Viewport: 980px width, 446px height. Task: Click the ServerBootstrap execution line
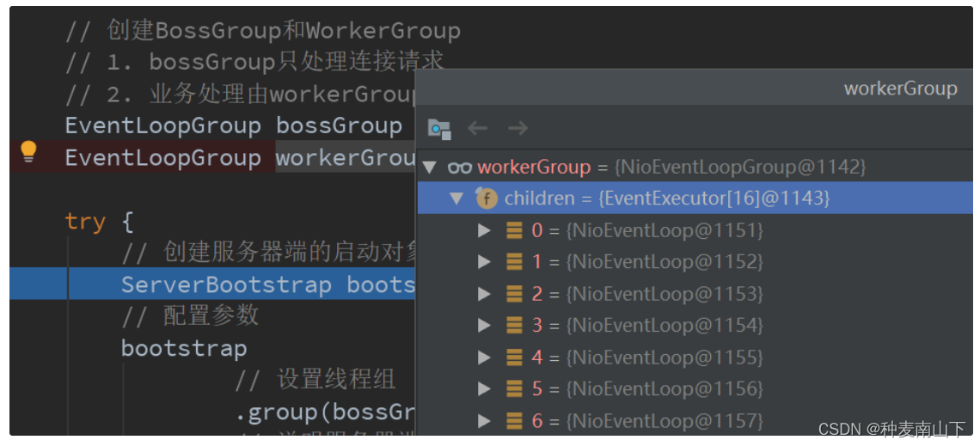[212, 284]
